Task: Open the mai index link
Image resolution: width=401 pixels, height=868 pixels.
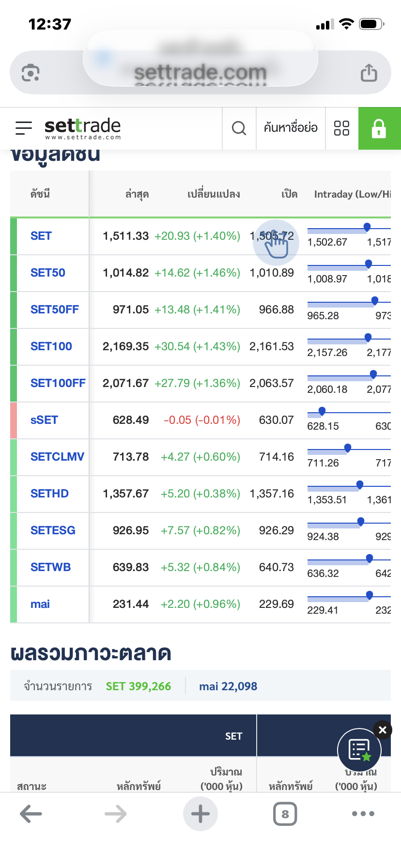Action: point(40,604)
